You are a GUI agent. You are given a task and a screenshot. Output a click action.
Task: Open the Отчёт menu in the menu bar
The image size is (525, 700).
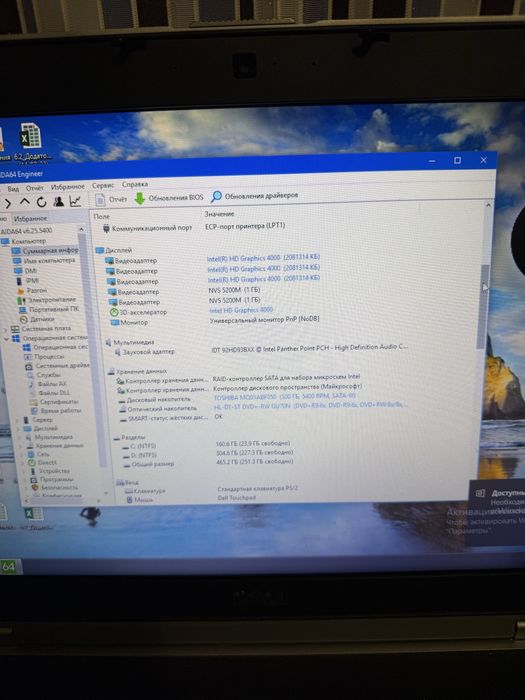click(x=35, y=188)
